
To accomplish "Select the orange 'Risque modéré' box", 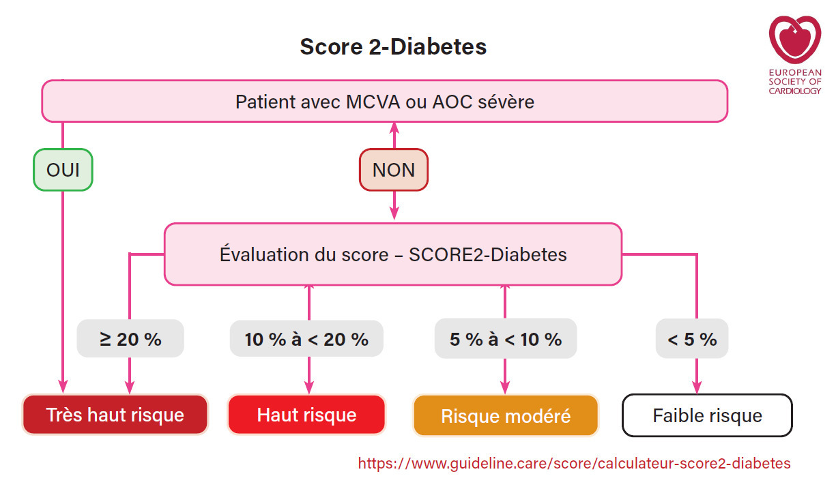I will (x=506, y=416).
